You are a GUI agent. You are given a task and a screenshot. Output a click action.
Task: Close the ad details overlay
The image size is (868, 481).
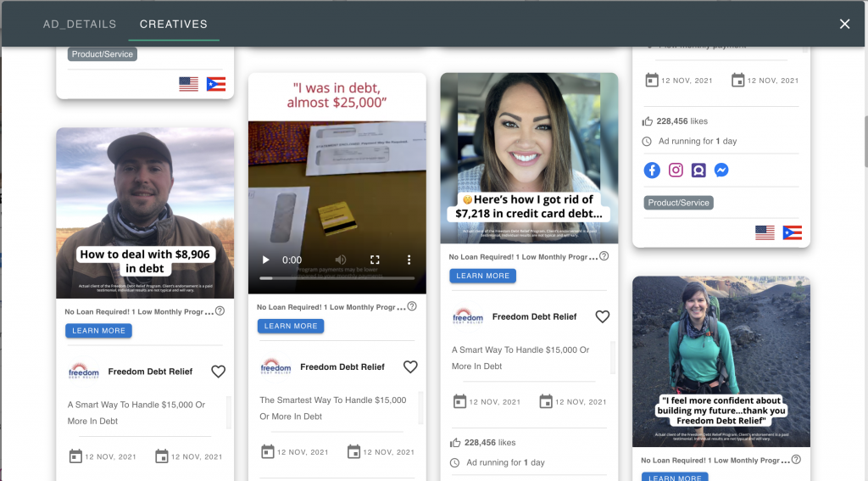click(x=844, y=24)
